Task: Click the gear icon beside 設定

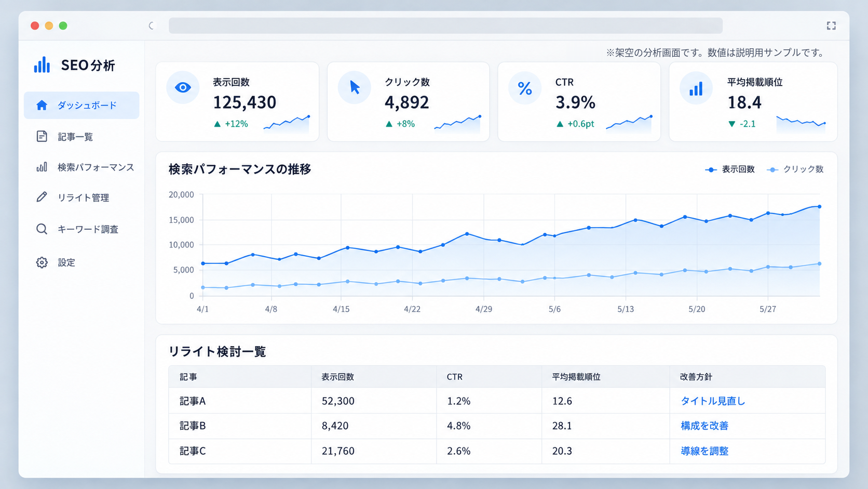Action: click(x=42, y=262)
